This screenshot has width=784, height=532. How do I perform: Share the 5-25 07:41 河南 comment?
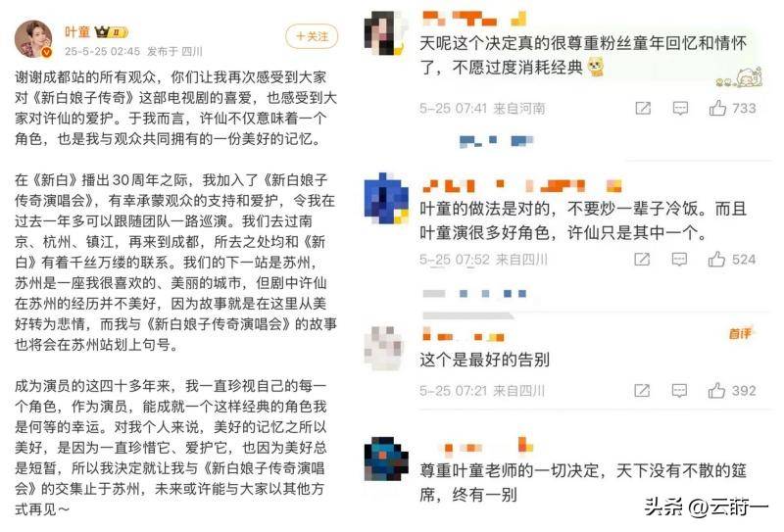click(643, 108)
